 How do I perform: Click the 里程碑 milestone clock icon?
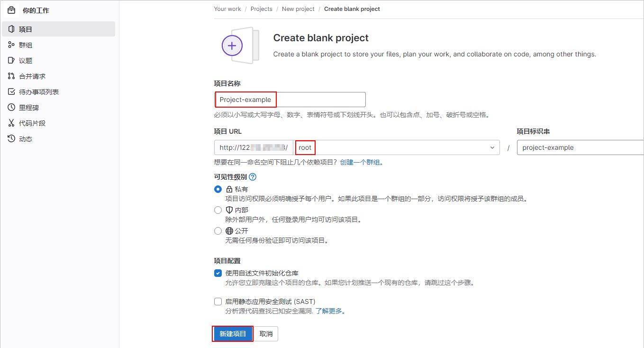[x=11, y=108]
